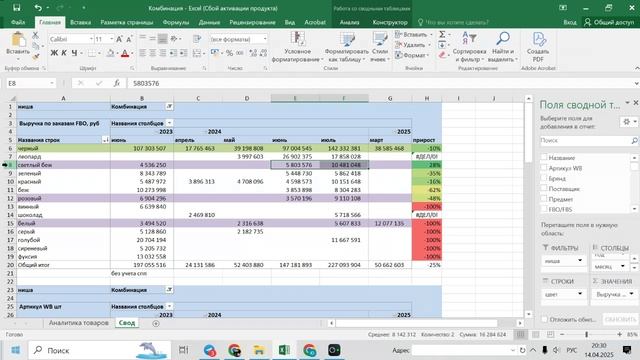Viewport: 640px width, 360px height.
Task: Click the AutoSum Σ icon
Action: [442, 34]
